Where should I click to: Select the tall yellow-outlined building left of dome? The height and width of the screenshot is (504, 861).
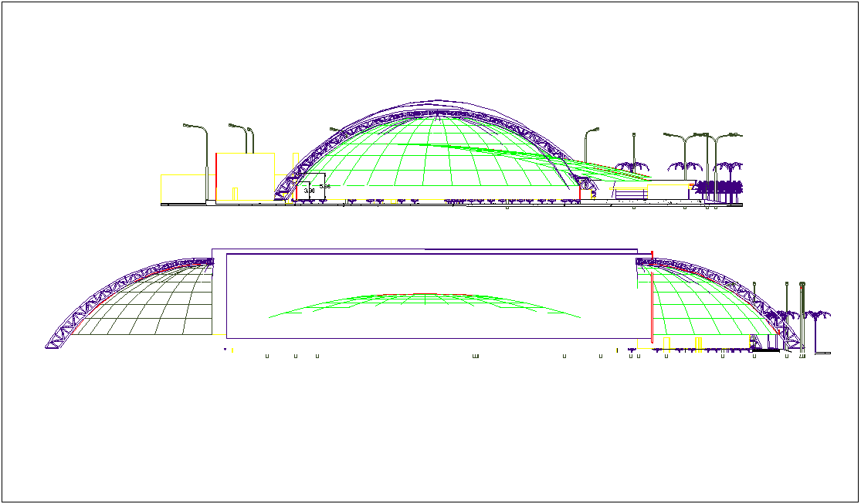(x=246, y=178)
